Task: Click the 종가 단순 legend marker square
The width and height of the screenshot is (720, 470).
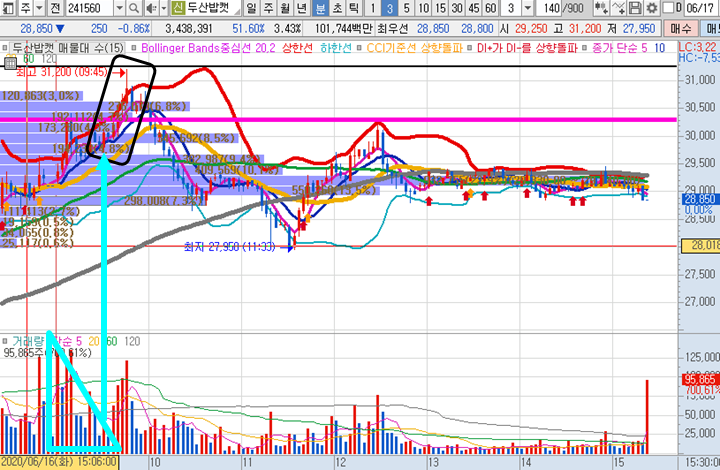Action: (585, 48)
